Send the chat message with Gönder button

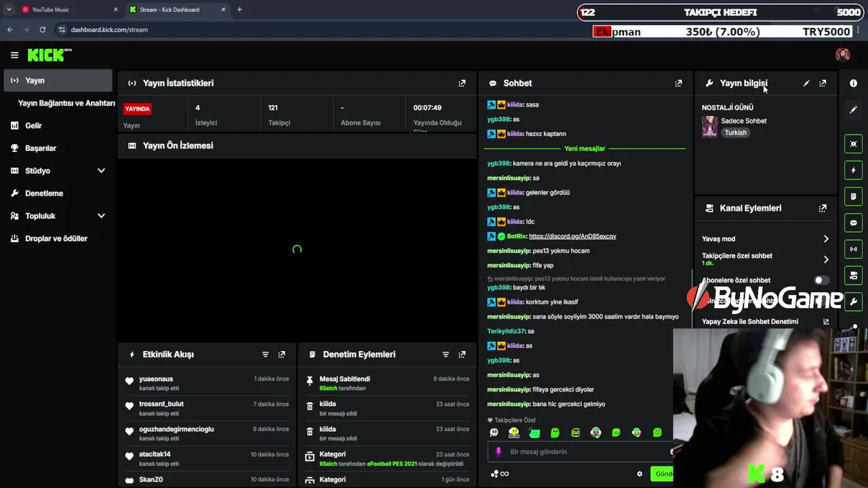[x=663, y=474]
